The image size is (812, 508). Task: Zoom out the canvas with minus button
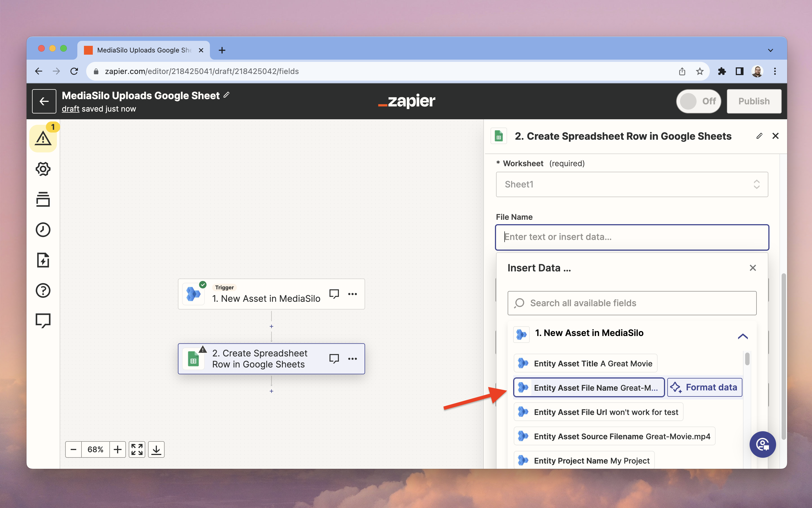coord(73,449)
